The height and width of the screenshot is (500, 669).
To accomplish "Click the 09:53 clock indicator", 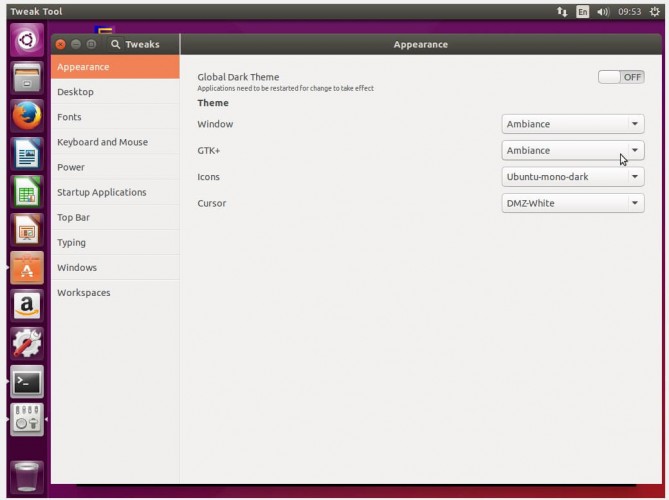I will click(x=629, y=12).
